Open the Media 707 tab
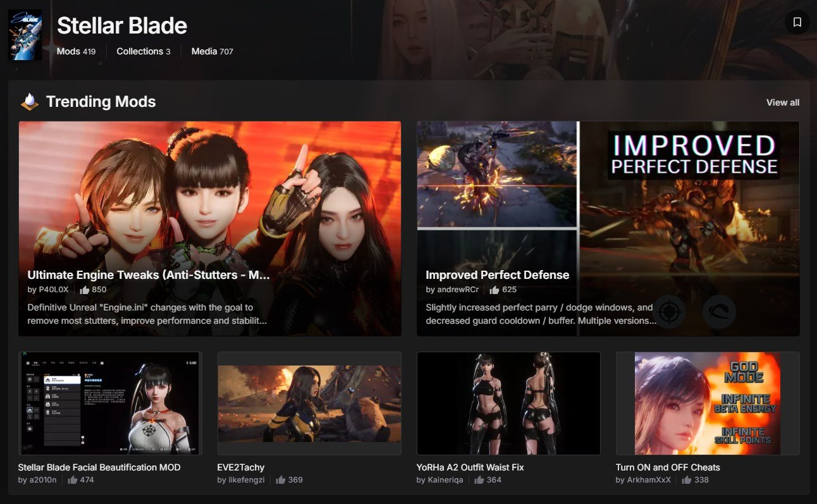 212,51
